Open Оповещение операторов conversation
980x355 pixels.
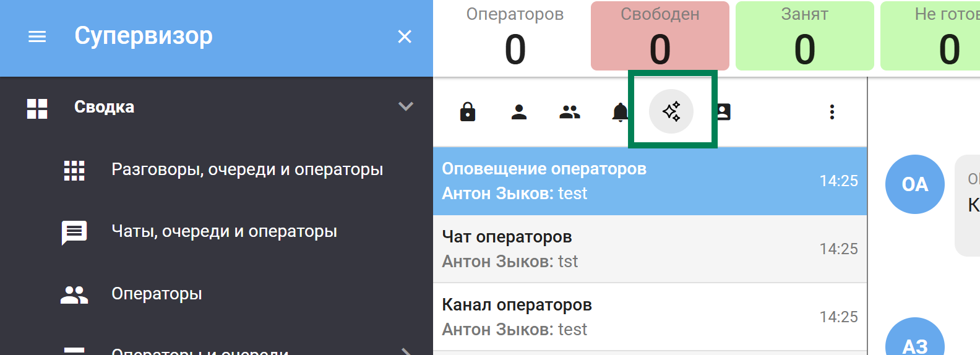[650, 181]
